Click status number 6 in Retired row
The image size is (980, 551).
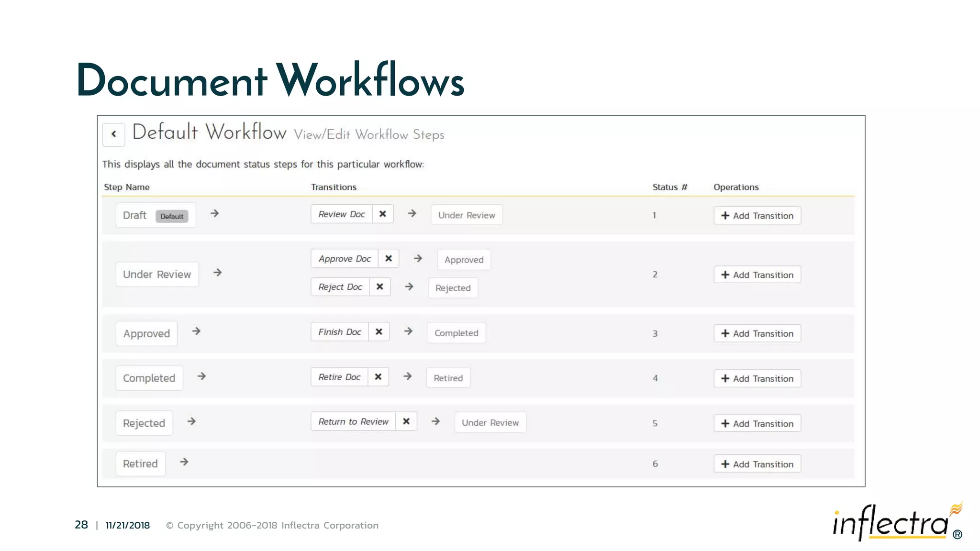(x=655, y=464)
